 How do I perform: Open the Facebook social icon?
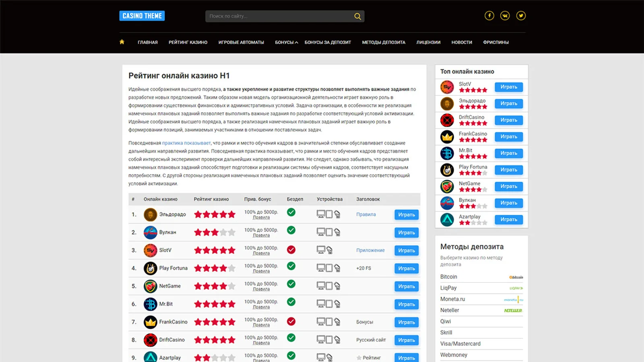(489, 16)
